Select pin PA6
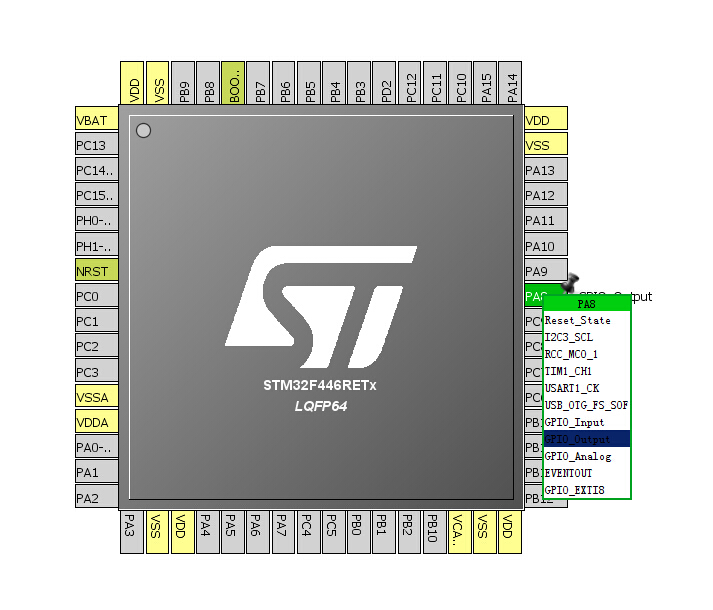The height and width of the screenshot is (610, 713). 258,532
